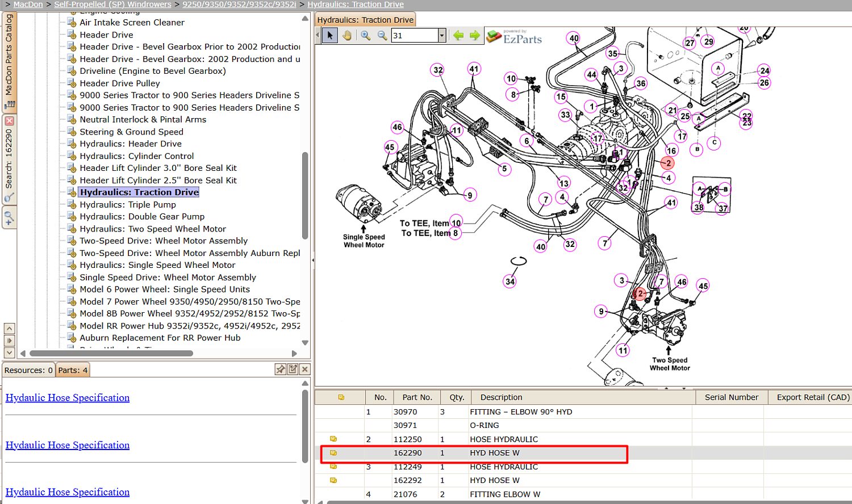Click the notes icon for part 162292
852x504 pixels.
333,480
